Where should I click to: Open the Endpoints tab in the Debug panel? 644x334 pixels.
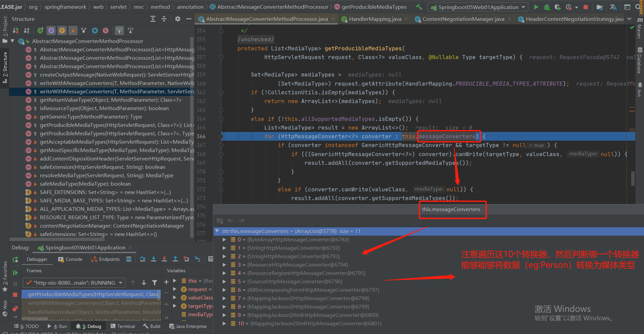point(105,259)
